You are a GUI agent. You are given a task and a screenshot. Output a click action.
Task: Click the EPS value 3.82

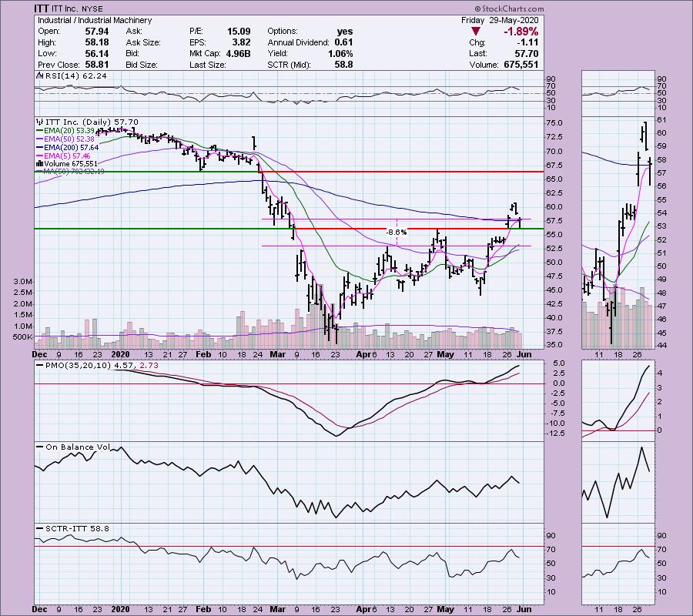pyautogui.click(x=241, y=42)
